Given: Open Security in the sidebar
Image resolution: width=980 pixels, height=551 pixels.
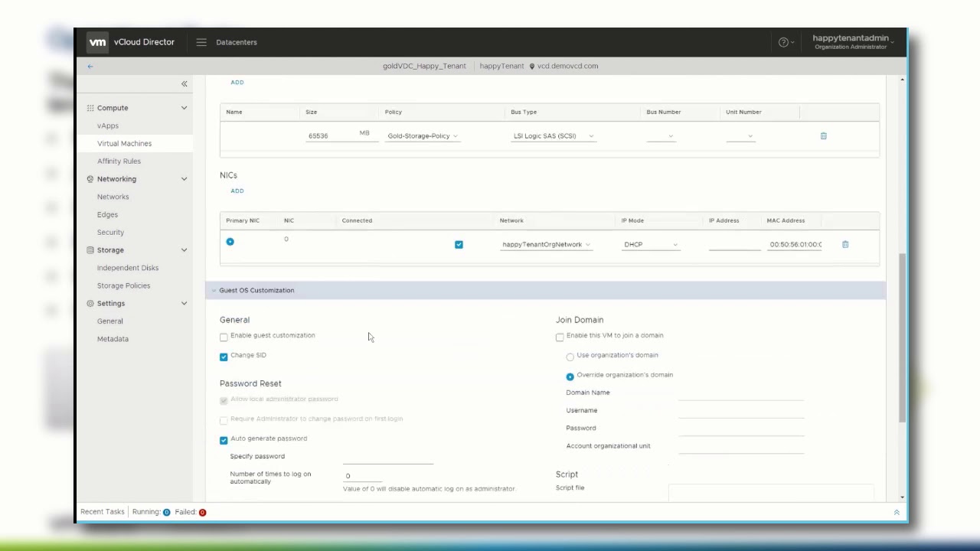Looking at the screenshot, I should point(110,233).
